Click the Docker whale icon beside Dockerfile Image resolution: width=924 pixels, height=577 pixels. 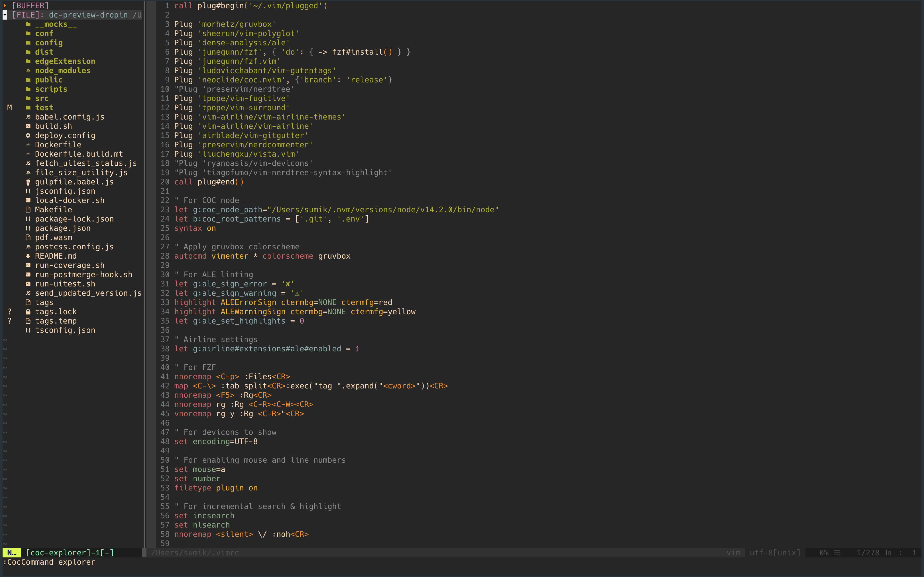pyautogui.click(x=28, y=145)
